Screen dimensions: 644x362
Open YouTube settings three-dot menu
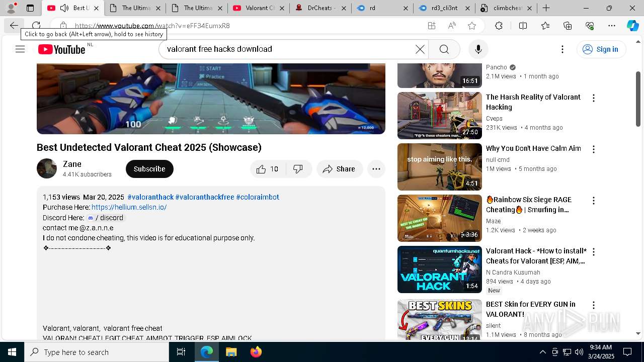(x=562, y=49)
